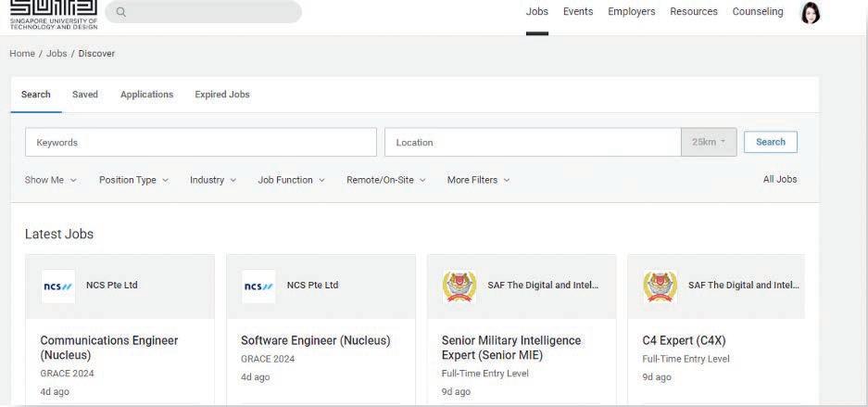Open the 25km distance dropdown

(709, 142)
